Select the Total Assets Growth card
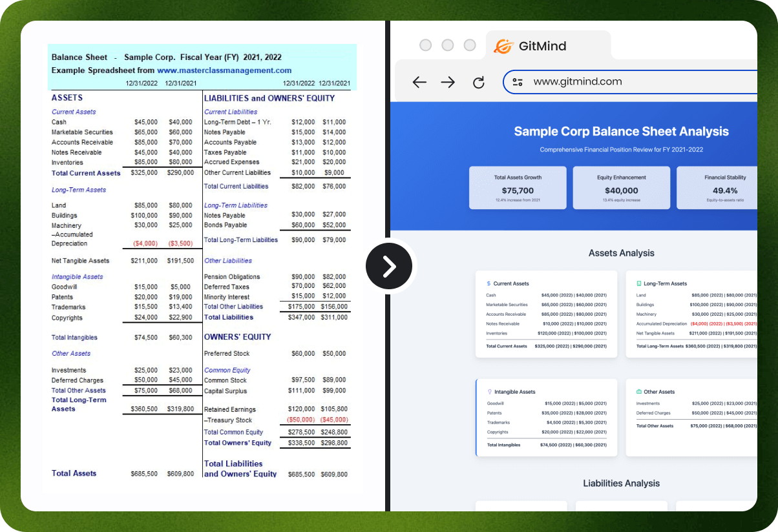 518,188
